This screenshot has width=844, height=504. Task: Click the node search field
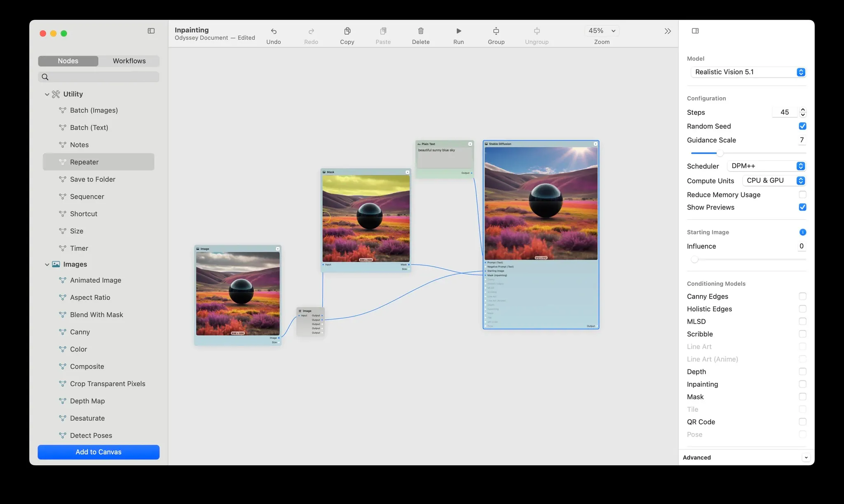98,77
